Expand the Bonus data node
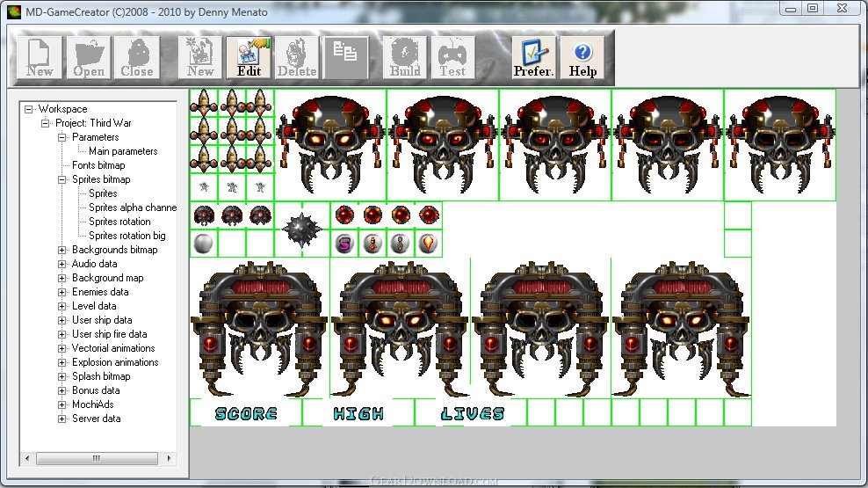 (62, 390)
